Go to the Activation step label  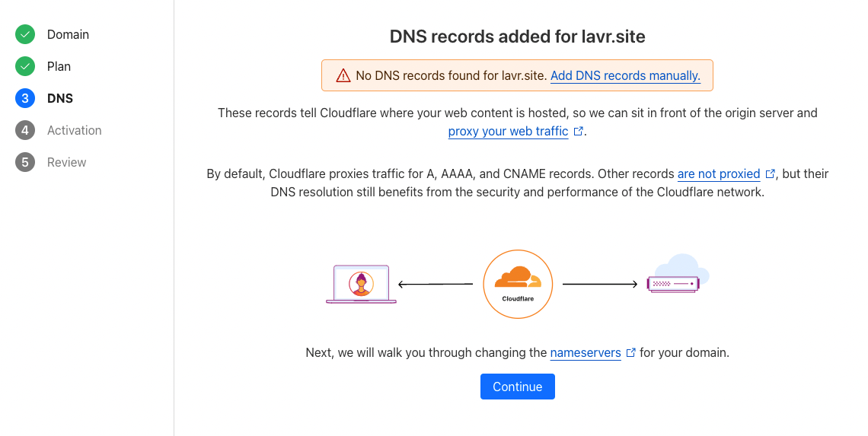(x=74, y=130)
